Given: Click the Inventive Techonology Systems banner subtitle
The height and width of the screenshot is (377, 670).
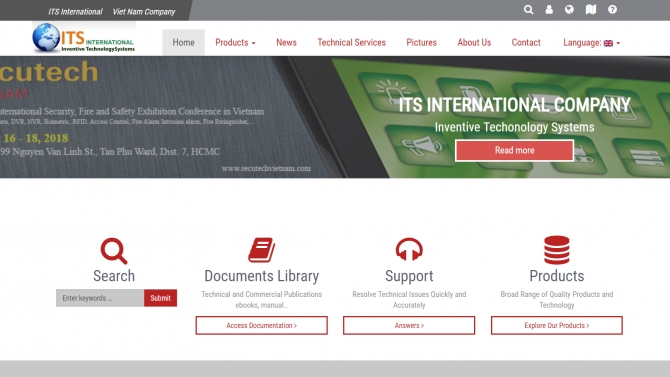Looking at the screenshot, I should pyautogui.click(x=514, y=127).
